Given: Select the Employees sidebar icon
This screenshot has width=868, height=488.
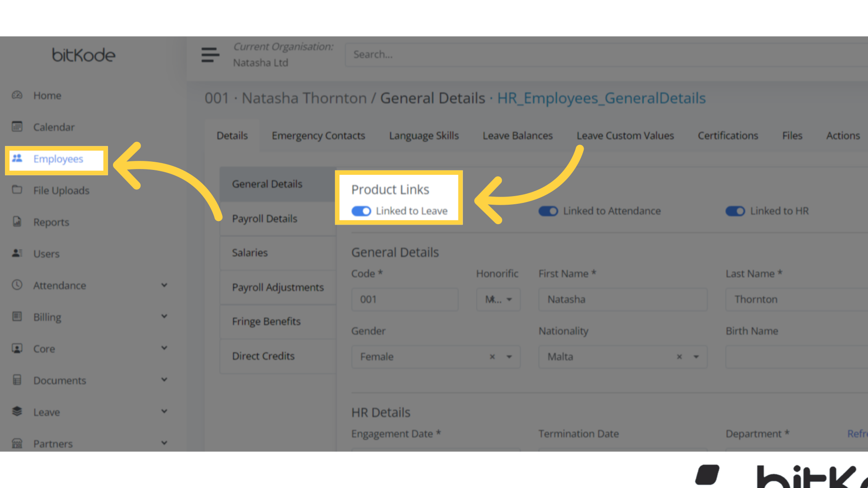Looking at the screenshot, I should point(17,159).
